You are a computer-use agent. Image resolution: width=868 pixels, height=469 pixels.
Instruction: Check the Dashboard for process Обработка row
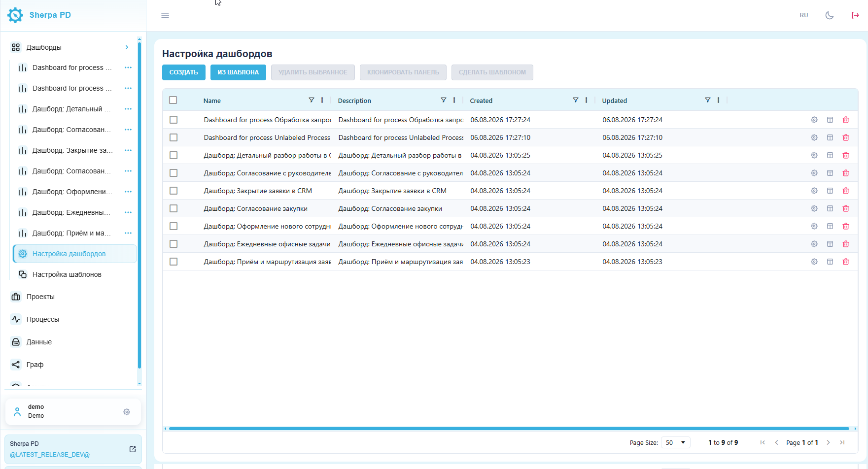[174, 120]
